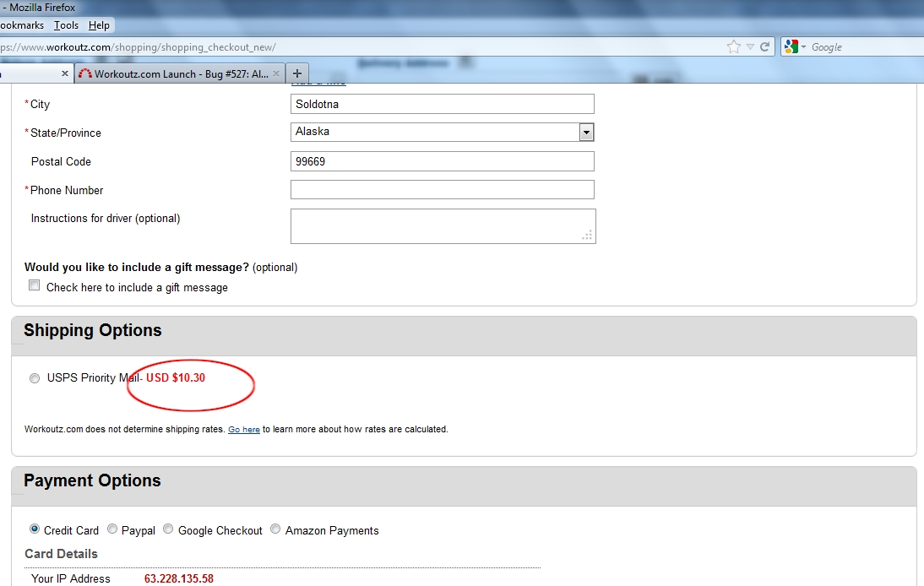The width and height of the screenshot is (924, 586).
Task: Bookmark page with the star icon
Action: pyautogui.click(x=734, y=47)
